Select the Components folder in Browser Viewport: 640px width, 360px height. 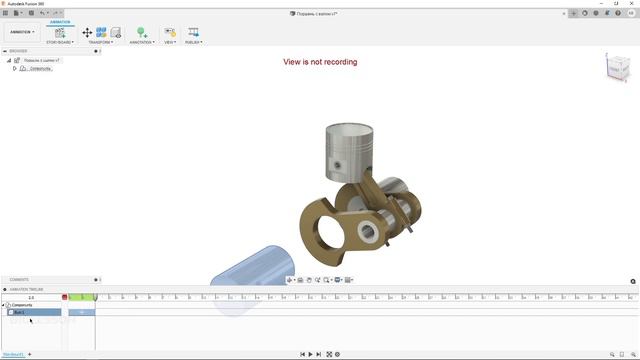pos(40,69)
